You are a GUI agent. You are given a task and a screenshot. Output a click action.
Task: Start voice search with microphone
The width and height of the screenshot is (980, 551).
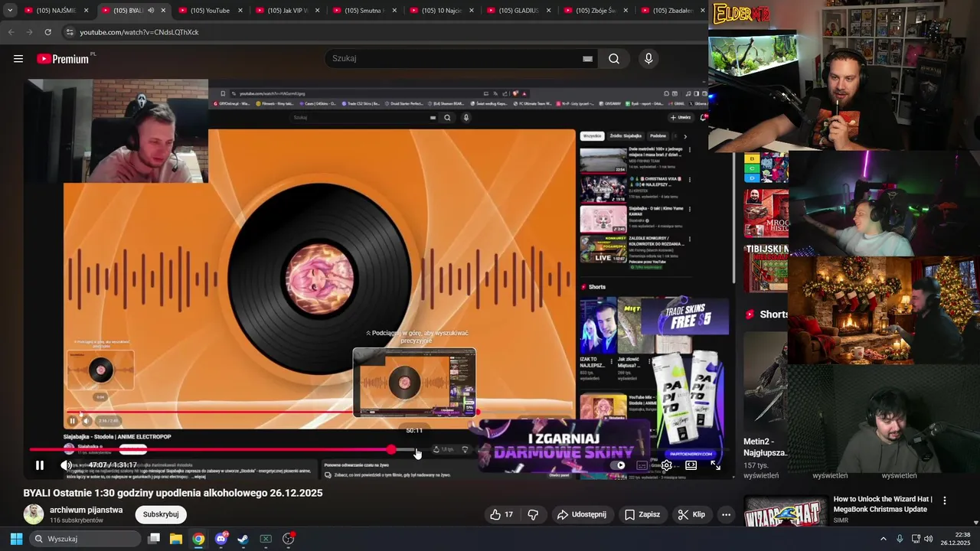click(x=648, y=58)
